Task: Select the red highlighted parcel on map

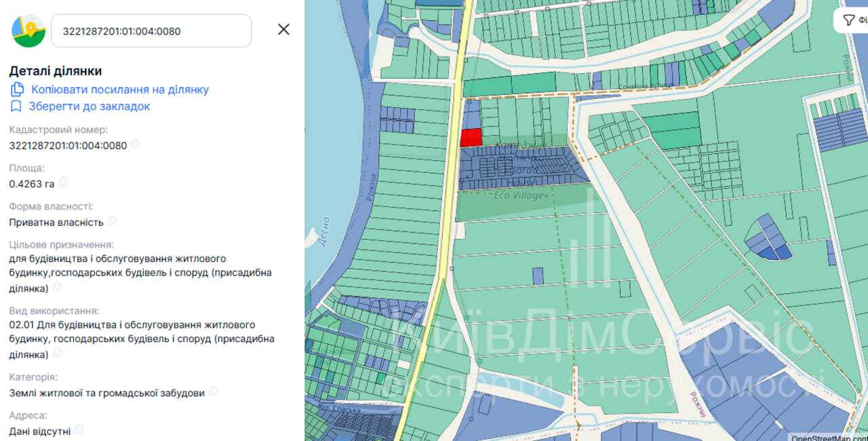Action: [471, 137]
